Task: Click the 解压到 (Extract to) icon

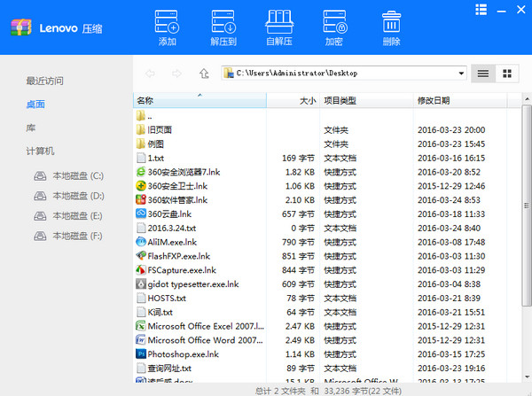Action: 223,22
